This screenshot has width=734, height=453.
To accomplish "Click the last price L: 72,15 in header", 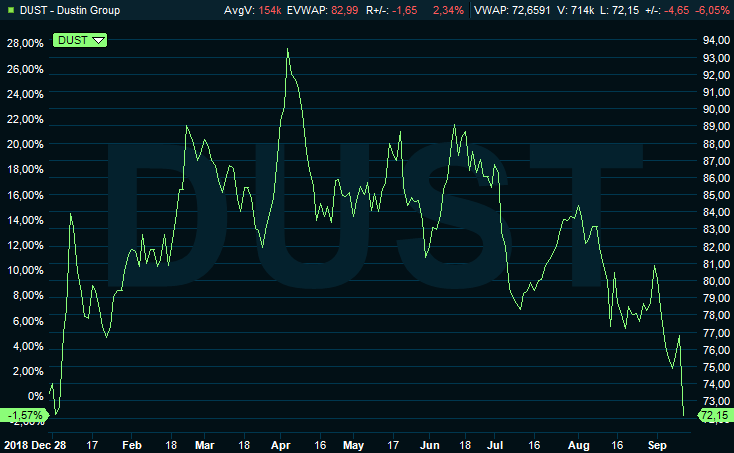I will [619, 10].
